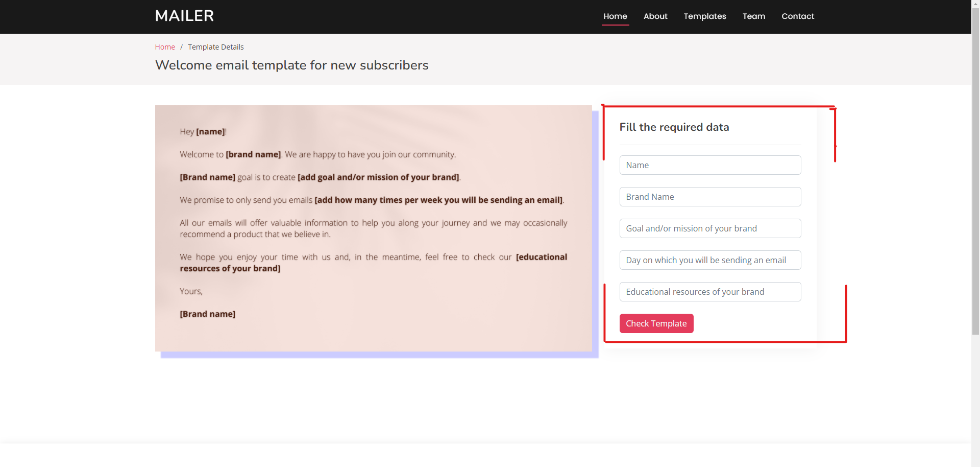This screenshot has height=467, width=980.
Task: Click the [Brand name] signature text
Action: [x=207, y=314]
